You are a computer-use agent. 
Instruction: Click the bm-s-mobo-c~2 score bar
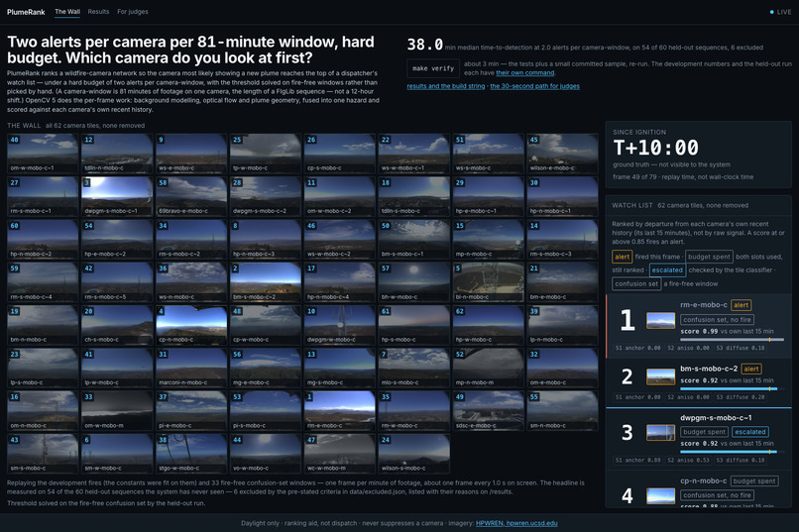coord(732,388)
